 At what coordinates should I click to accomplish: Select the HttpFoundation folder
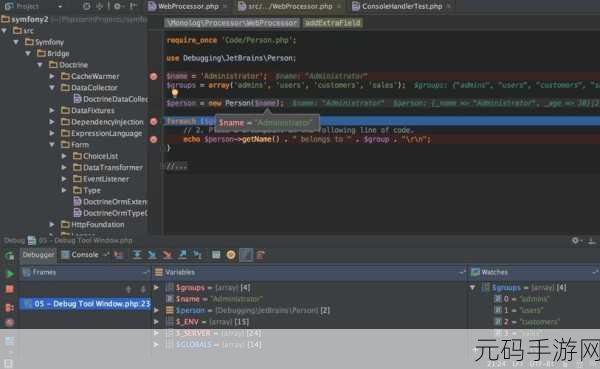pos(92,225)
